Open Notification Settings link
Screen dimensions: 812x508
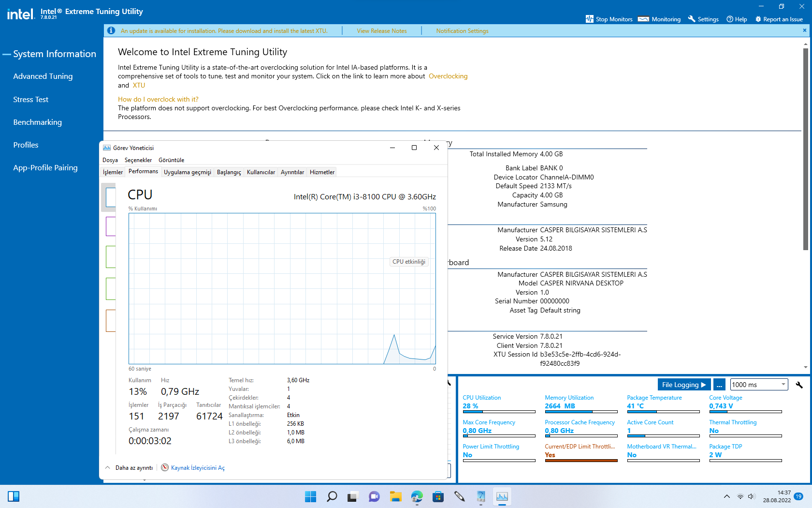point(463,31)
